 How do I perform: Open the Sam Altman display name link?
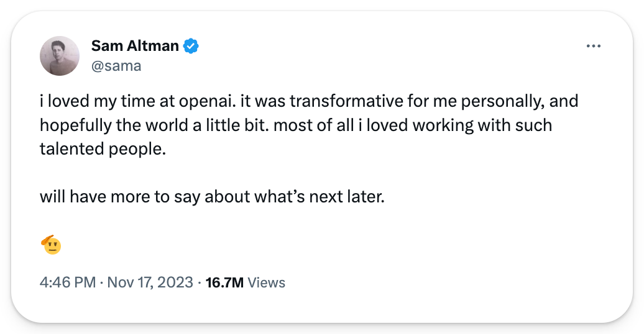coord(135,45)
